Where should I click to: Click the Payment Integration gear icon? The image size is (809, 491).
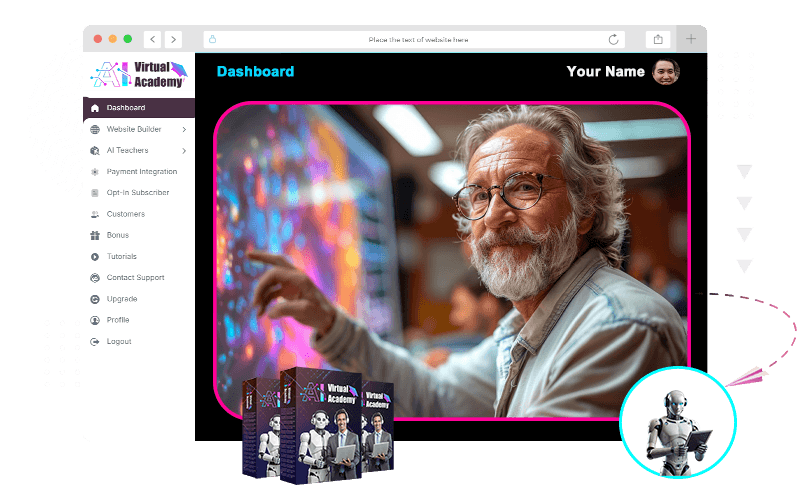(95, 172)
